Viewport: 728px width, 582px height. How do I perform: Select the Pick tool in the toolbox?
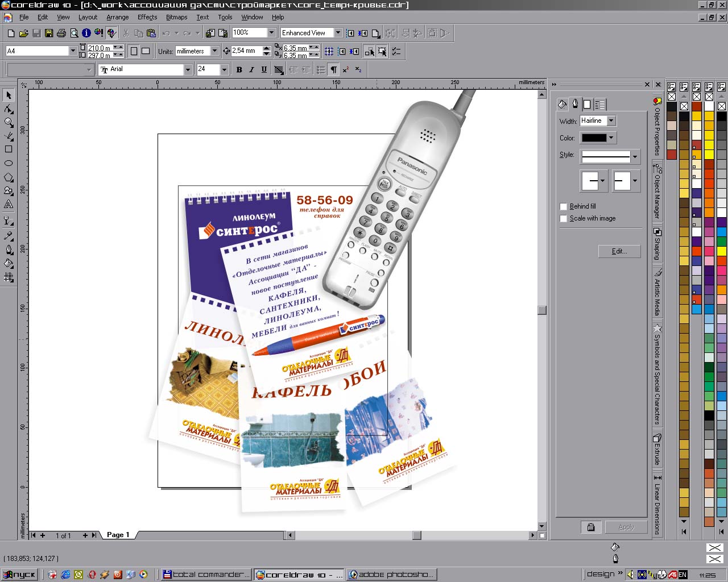point(9,95)
